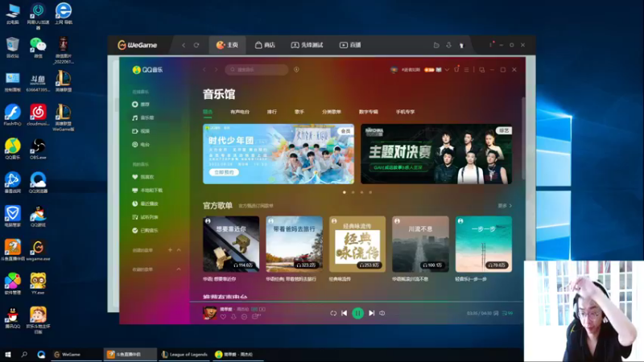Download the currently playing song
644x362 pixels.
pos(233,317)
